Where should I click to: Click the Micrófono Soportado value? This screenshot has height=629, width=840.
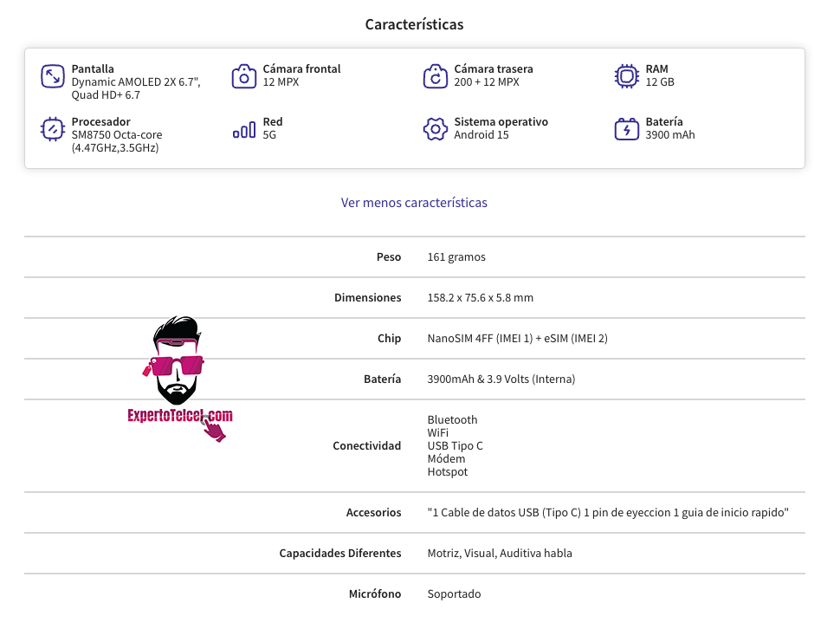pos(455,594)
